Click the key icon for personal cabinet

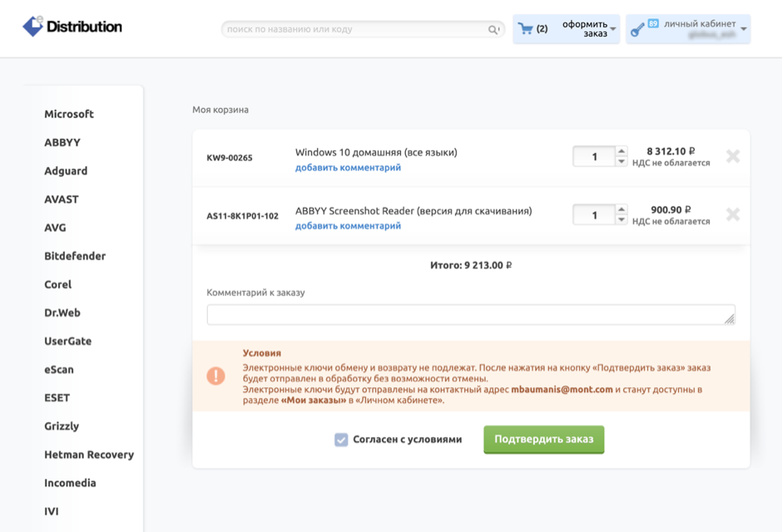(x=637, y=29)
